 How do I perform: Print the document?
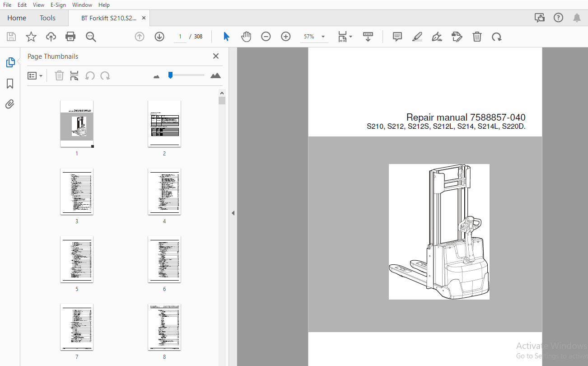(x=70, y=37)
